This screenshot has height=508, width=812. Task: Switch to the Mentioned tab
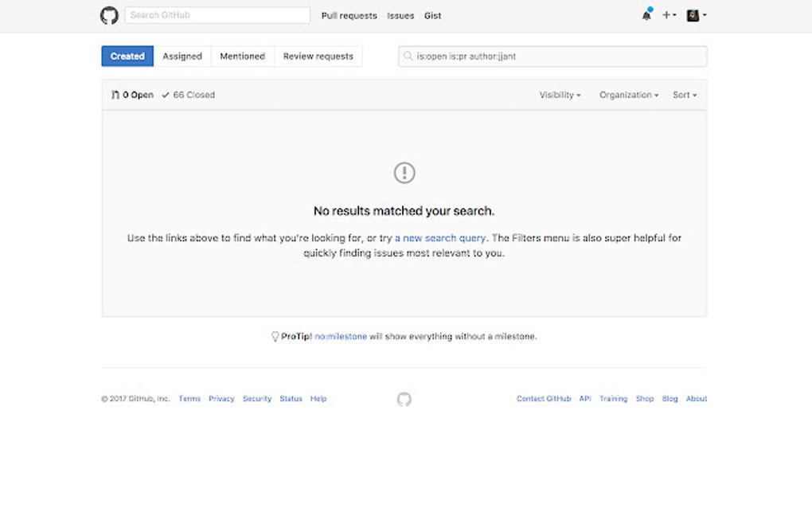[x=242, y=56]
